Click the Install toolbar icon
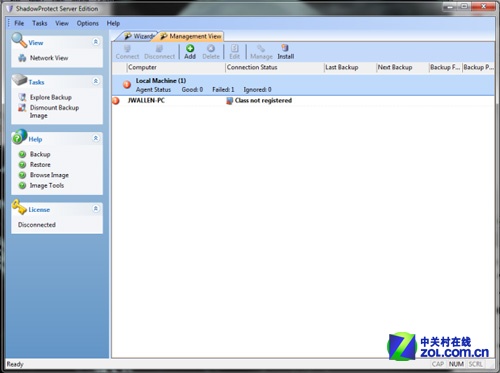The height and width of the screenshot is (373, 500). click(285, 48)
